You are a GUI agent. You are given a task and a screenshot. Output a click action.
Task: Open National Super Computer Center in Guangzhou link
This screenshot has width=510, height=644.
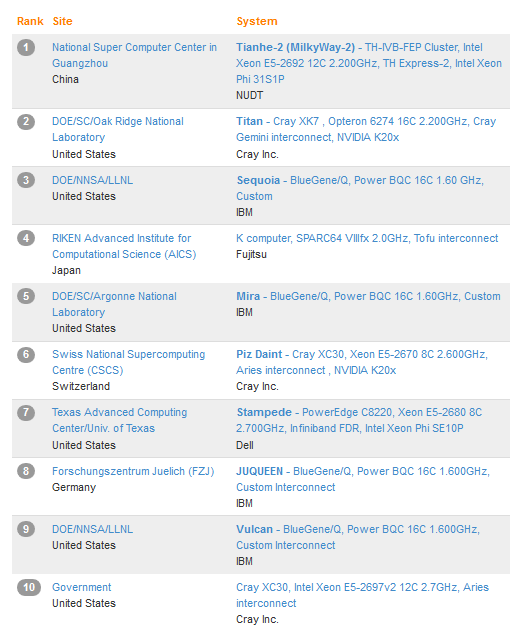point(134,55)
